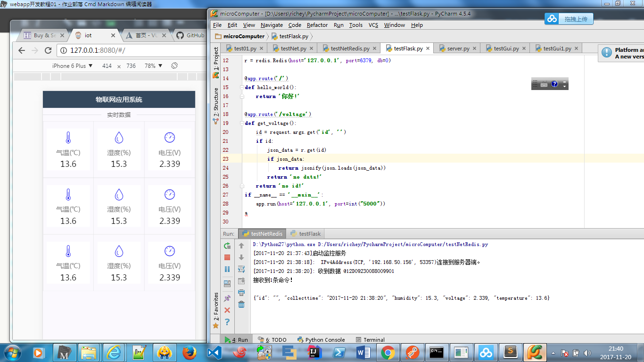644x362 pixels.
Task: Click the device width field 414
Action: 107,66
